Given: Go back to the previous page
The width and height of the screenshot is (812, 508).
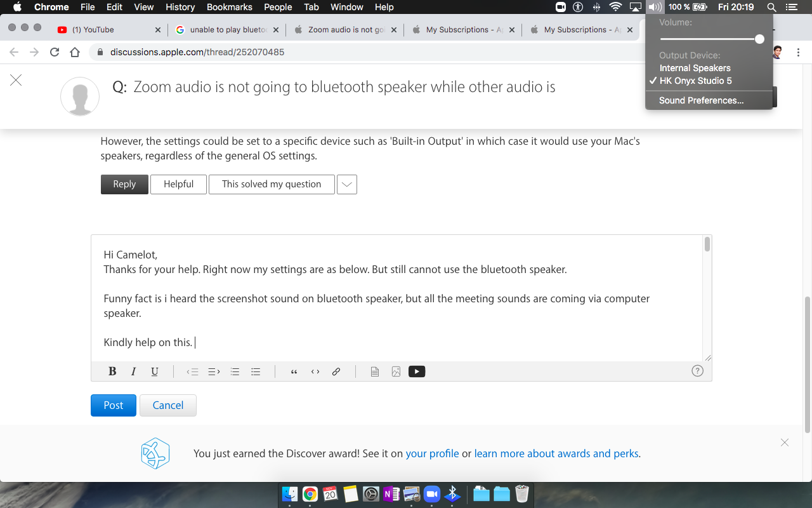Looking at the screenshot, I should (14, 52).
